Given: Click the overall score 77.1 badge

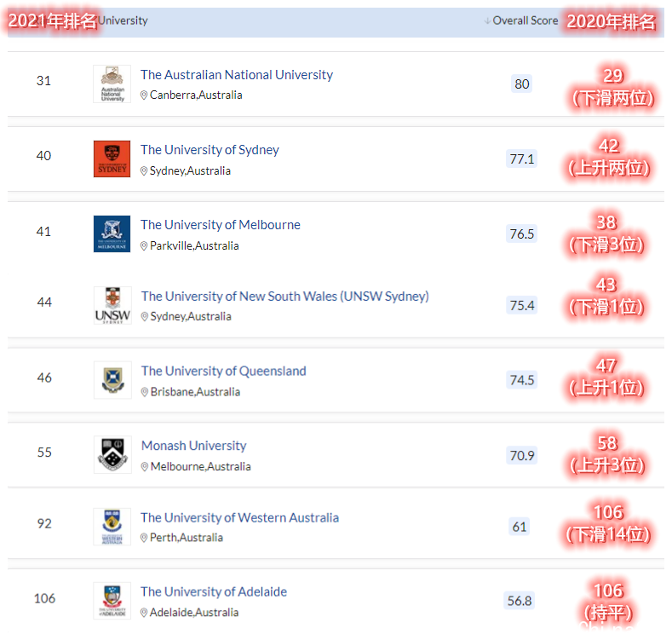Looking at the screenshot, I should point(521,159).
